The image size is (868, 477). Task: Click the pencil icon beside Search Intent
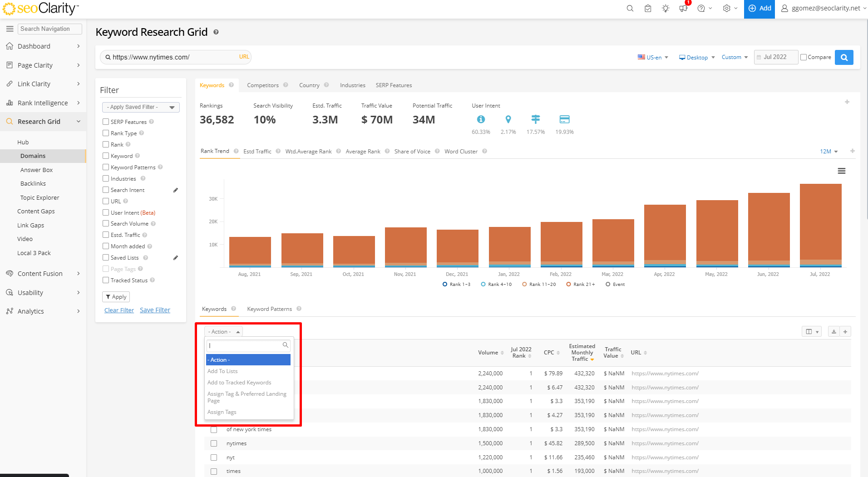click(176, 190)
